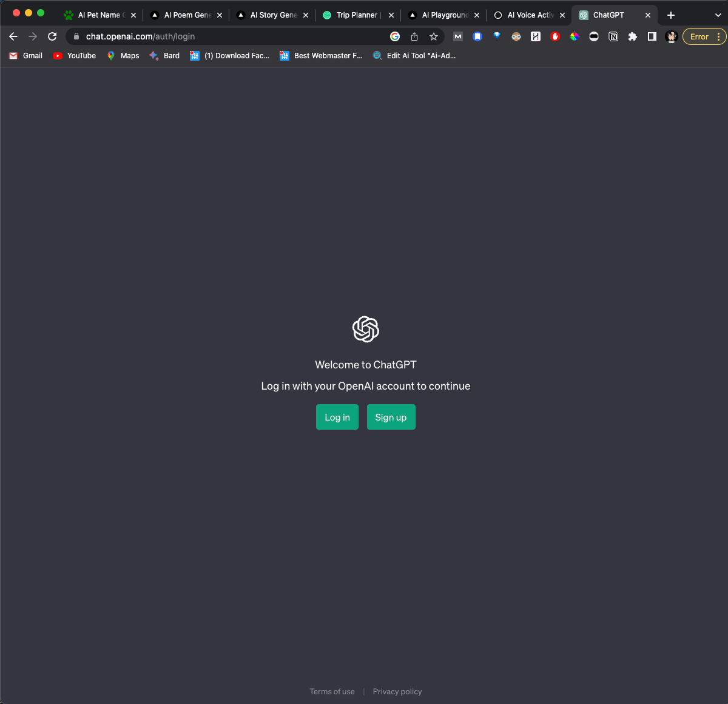Close the Trip Planner tab

391,15
